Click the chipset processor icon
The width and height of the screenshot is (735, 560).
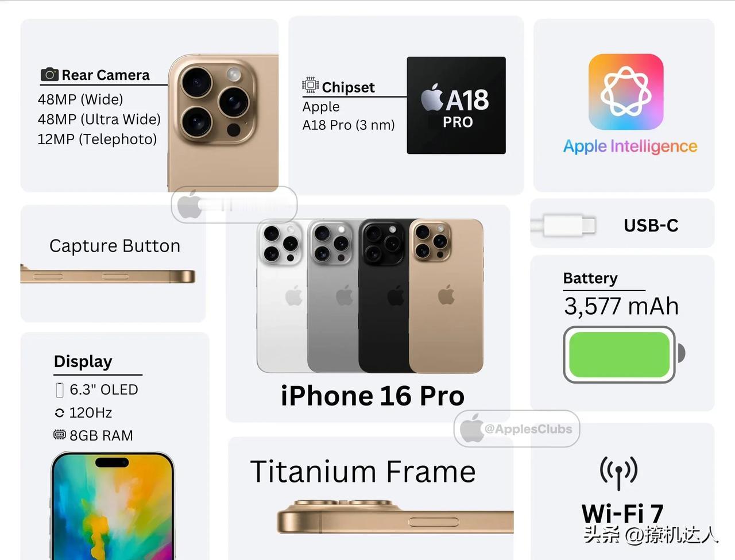pyautogui.click(x=310, y=85)
